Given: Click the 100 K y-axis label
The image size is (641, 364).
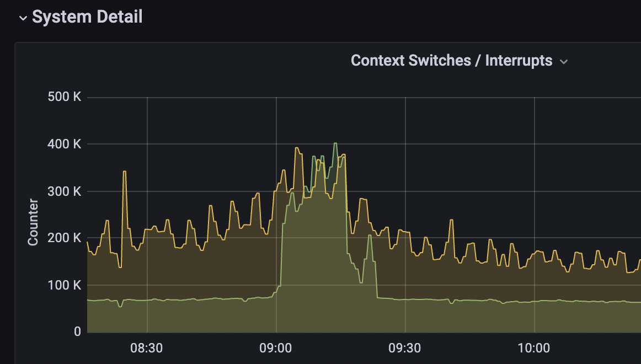Looking at the screenshot, I should coord(65,285).
